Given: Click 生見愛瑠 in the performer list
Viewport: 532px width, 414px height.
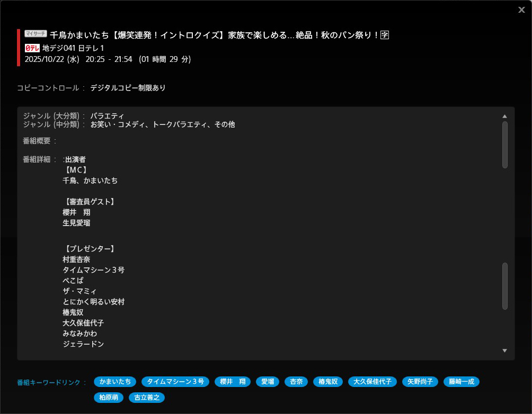Looking at the screenshot, I should click(76, 223).
